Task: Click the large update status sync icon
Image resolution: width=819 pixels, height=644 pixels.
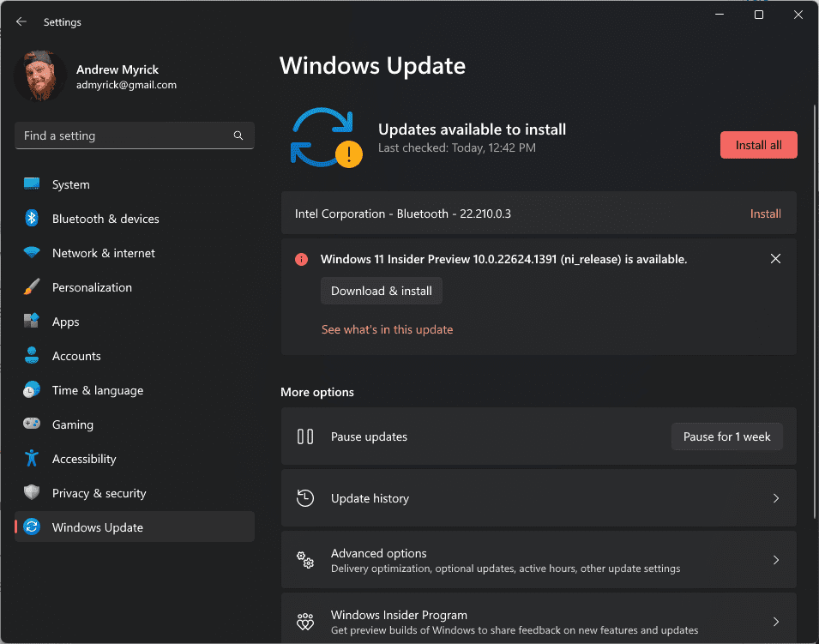Action: pyautogui.click(x=327, y=138)
